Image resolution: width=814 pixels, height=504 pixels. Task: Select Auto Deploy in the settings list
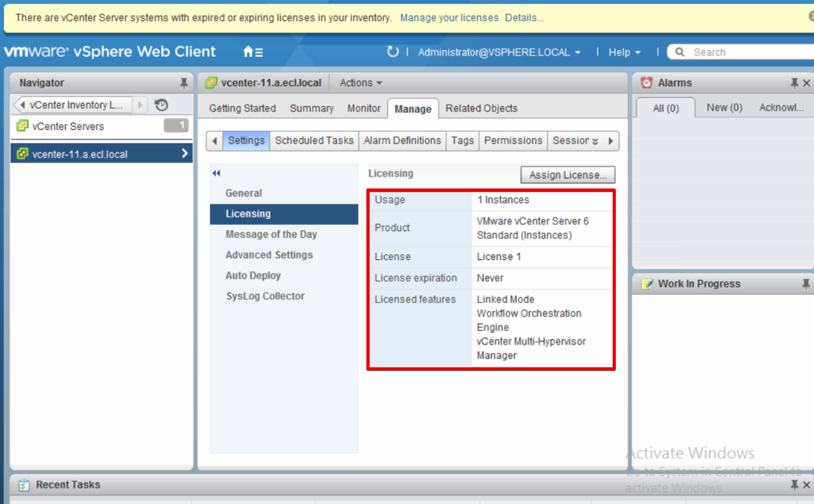pyautogui.click(x=284, y=275)
